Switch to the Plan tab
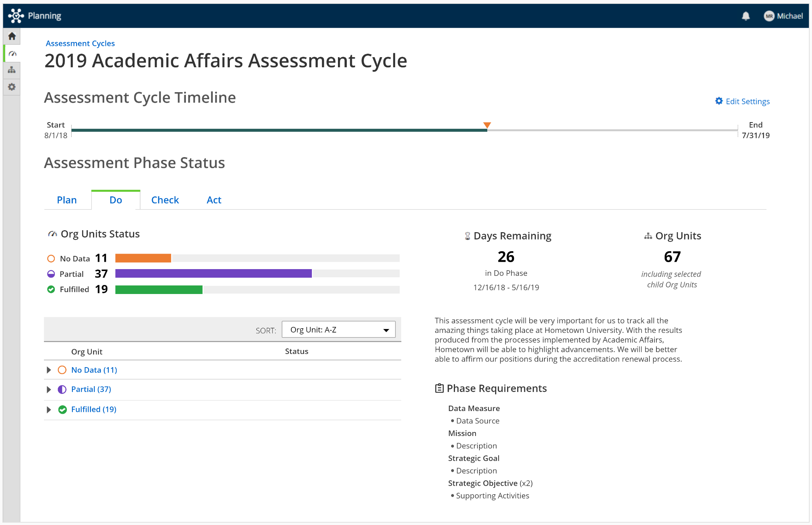This screenshot has width=812, height=525. (x=66, y=199)
